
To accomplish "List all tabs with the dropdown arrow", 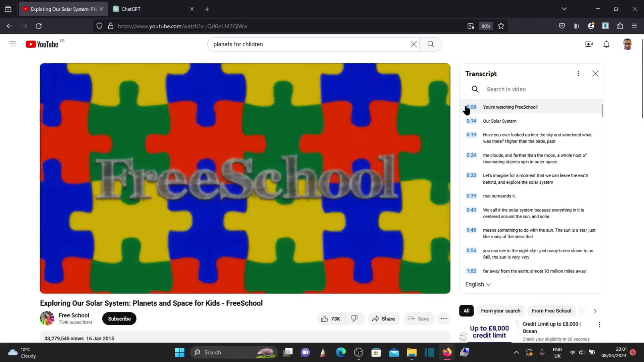I will point(564,9).
